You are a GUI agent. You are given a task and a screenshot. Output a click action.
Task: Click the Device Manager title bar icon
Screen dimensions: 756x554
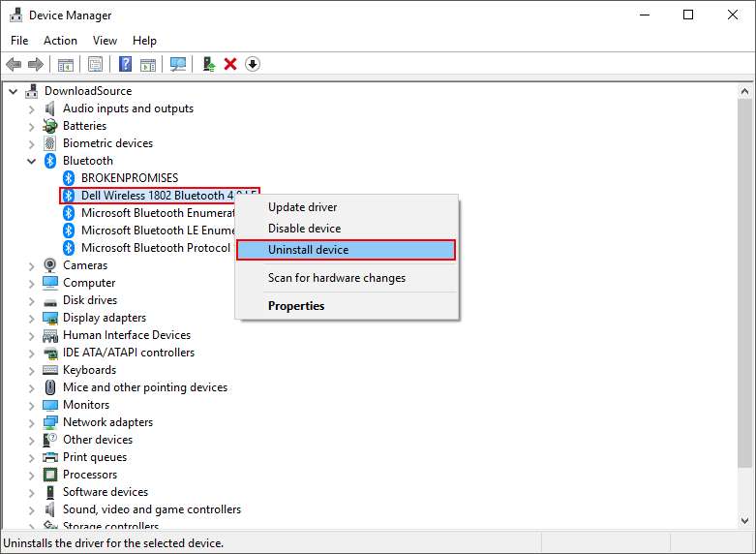click(15, 15)
